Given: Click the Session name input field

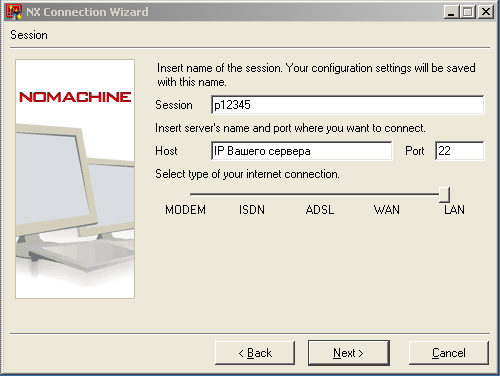Looking at the screenshot, I should (x=347, y=105).
